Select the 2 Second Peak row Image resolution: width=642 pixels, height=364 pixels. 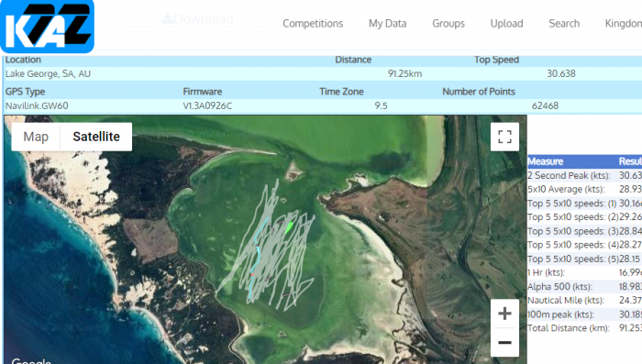coord(585,175)
